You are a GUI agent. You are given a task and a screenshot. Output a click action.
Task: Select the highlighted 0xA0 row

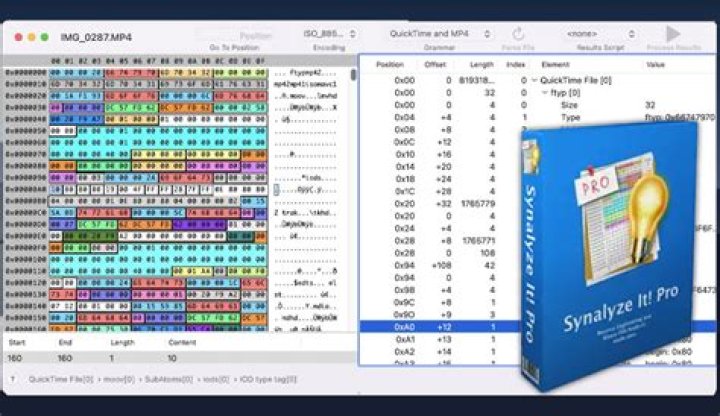coord(441,327)
